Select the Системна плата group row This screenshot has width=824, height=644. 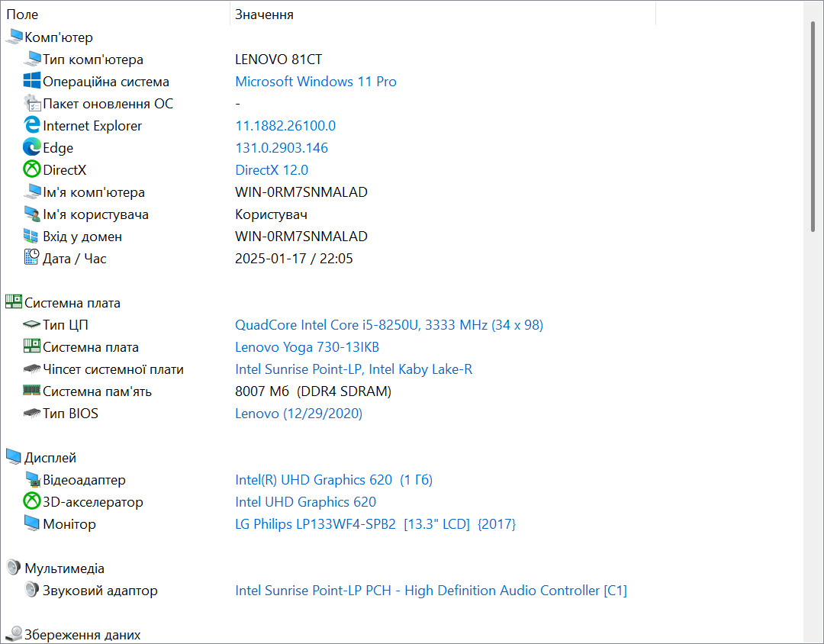pos(72,303)
